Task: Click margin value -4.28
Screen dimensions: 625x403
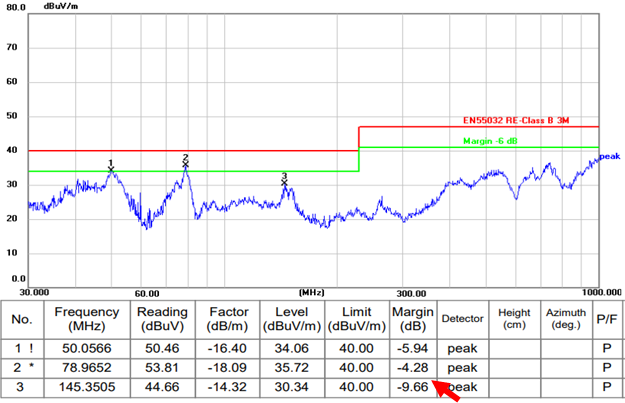Action: (x=413, y=368)
